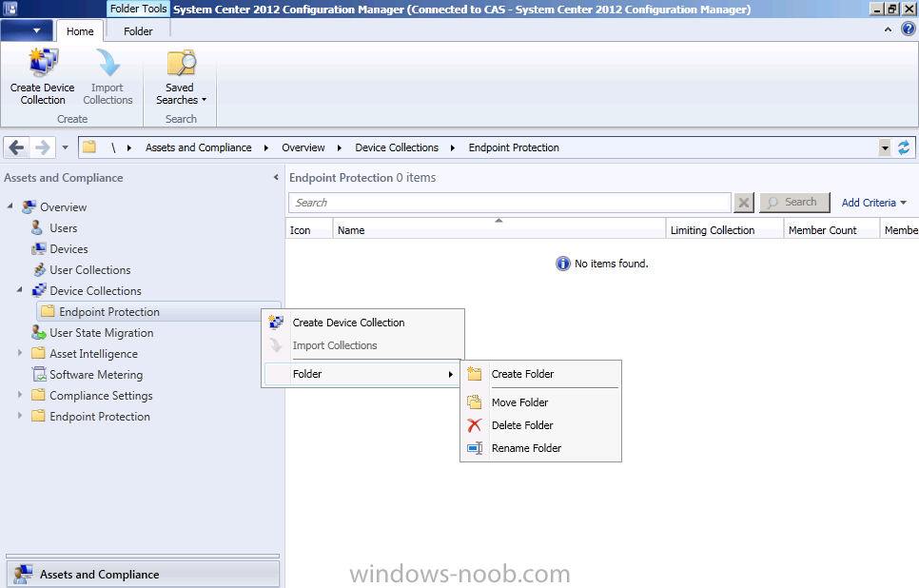This screenshot has height=588, width=919.
Task: Open Saved Searches ribbon button
Action: pos(181,78)
